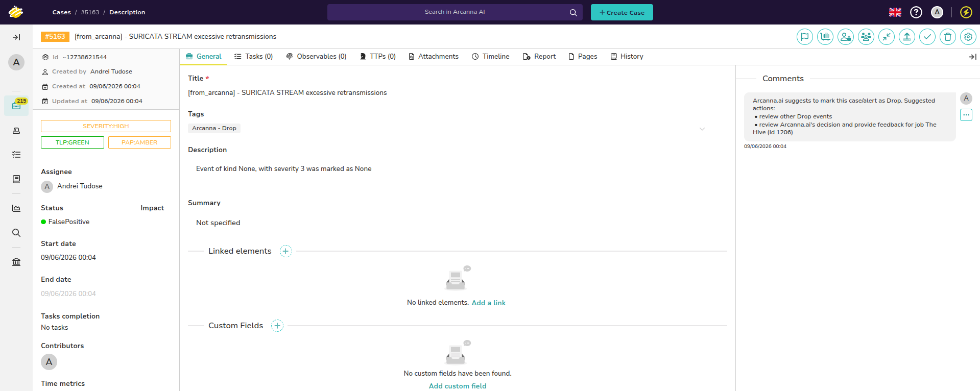The image size is (980, 391).
Task: Click the Create Case button
Action: [x=622, y=12]
